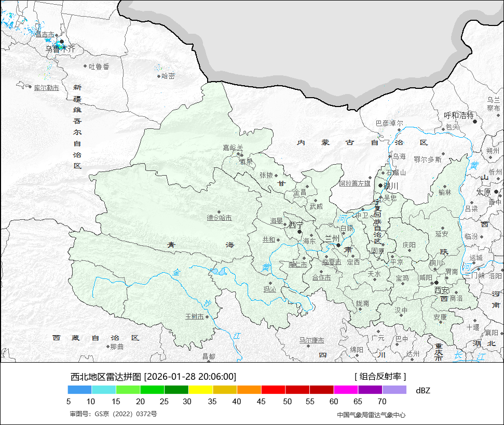Click the 玉树市 city label

195,316
